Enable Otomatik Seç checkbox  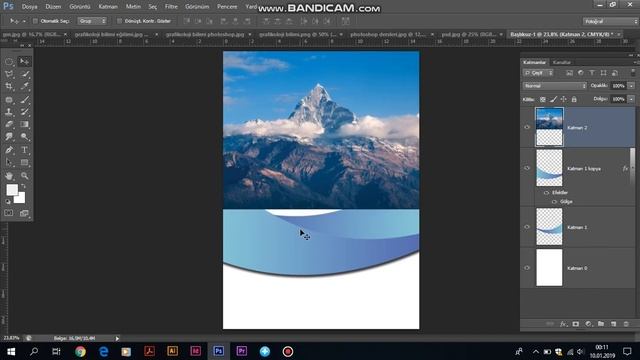(35, 21)
